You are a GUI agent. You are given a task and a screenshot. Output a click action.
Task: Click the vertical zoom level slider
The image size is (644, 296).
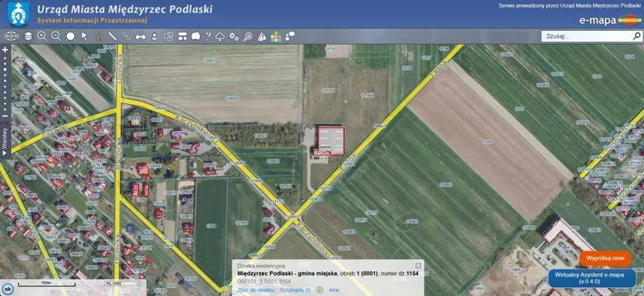coord(5,83)
